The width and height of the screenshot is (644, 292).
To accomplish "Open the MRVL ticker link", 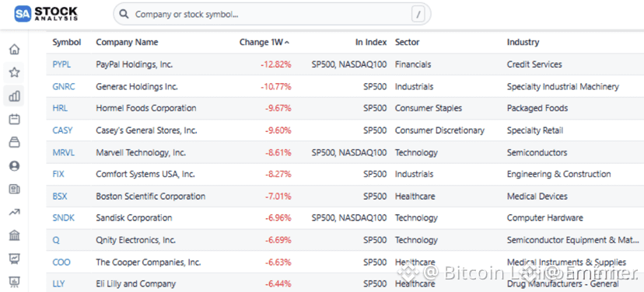I will [x=63, y=152].
